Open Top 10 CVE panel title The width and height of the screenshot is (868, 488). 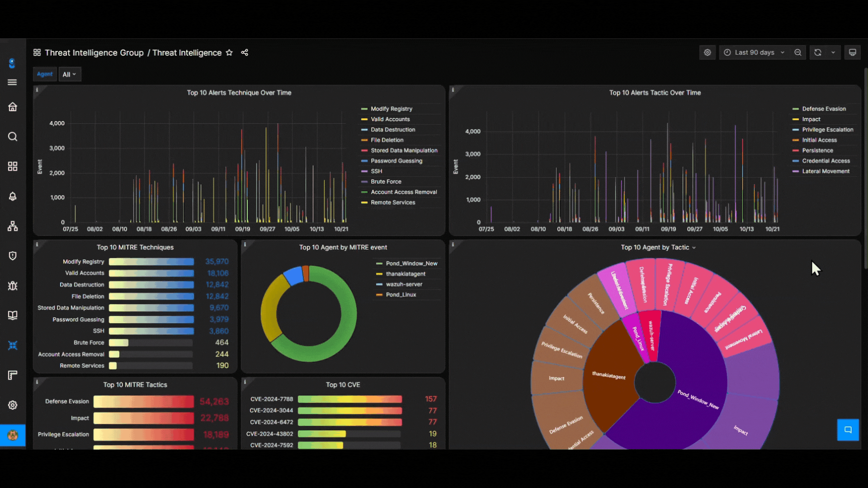click(343, 385)
